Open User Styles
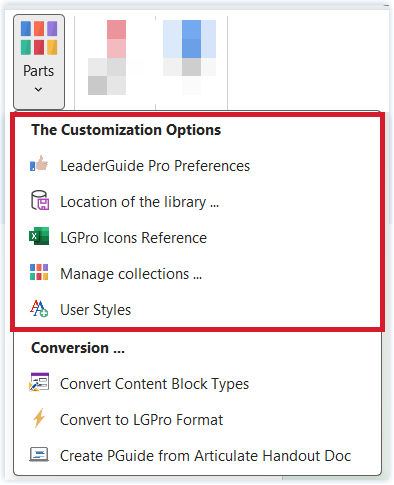Viewport: 394px width, 485px height. (x=197, y=310)
